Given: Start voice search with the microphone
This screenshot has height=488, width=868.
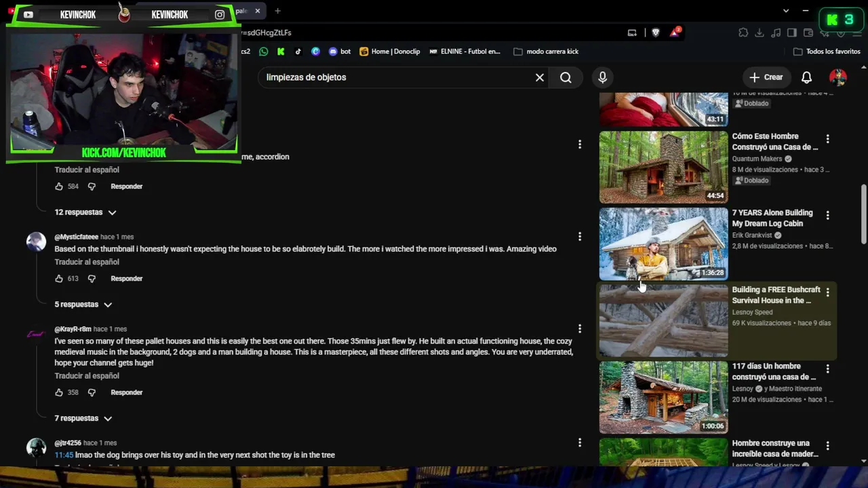Looking at the screenshot, I should pyautogui.click(x=602, y=77).
